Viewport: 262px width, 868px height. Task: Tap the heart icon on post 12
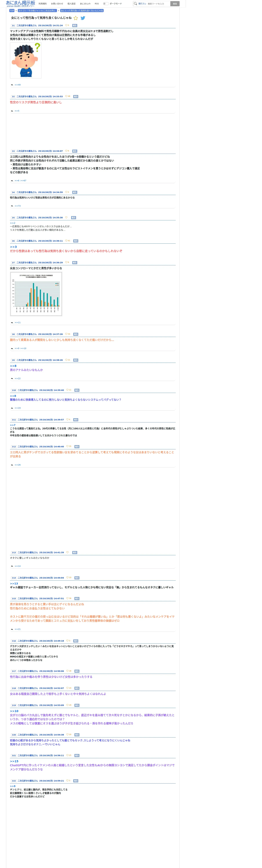point(67,446)
